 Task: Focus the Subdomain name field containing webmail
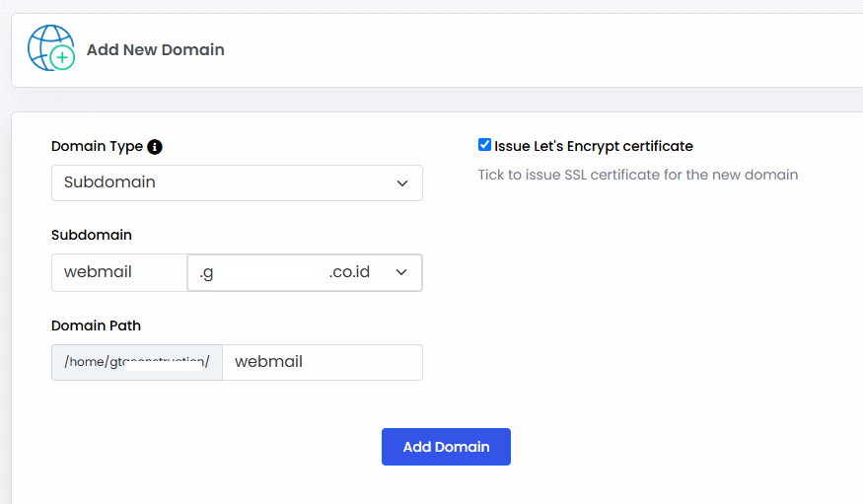[119, 272]
